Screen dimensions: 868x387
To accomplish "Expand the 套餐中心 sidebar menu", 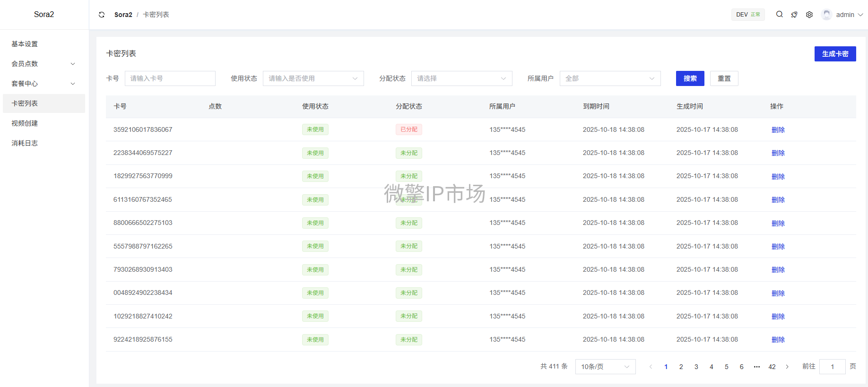I will pyautogui.click(x=44, y=84).
